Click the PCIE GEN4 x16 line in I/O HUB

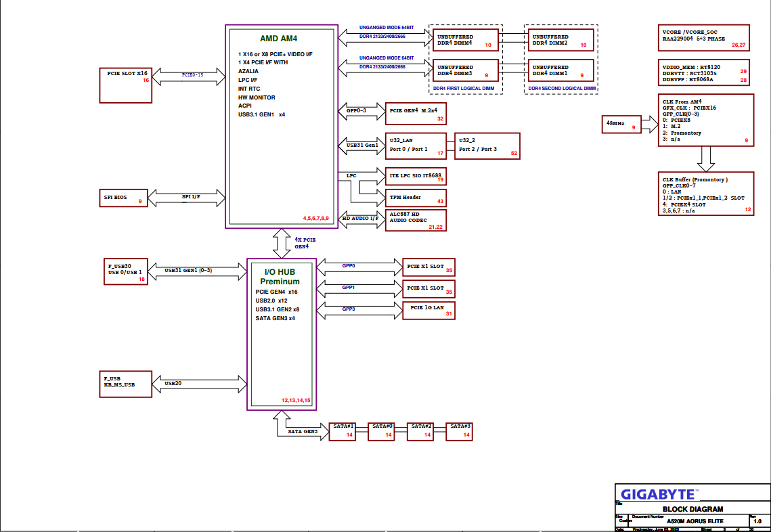tap(276, 292)
